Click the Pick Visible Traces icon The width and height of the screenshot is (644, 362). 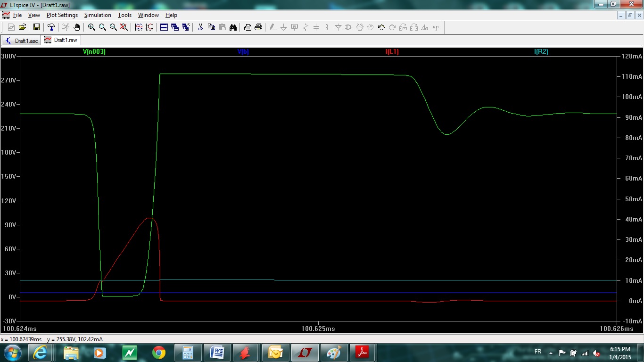coord(139,27)
